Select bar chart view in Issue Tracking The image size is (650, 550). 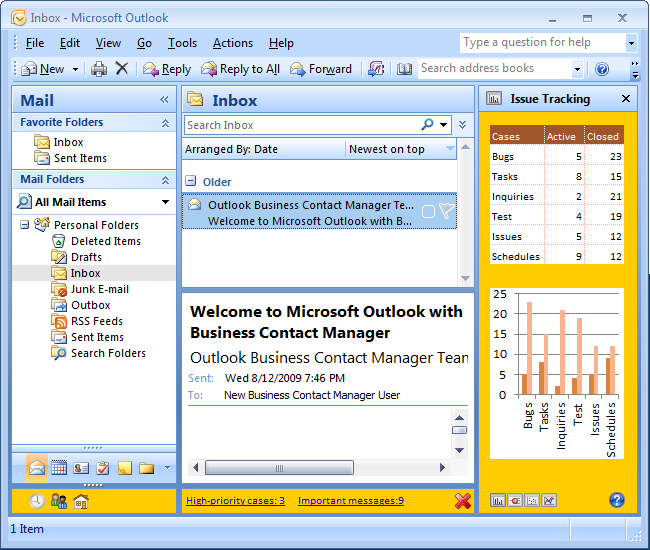pos(498,501)
